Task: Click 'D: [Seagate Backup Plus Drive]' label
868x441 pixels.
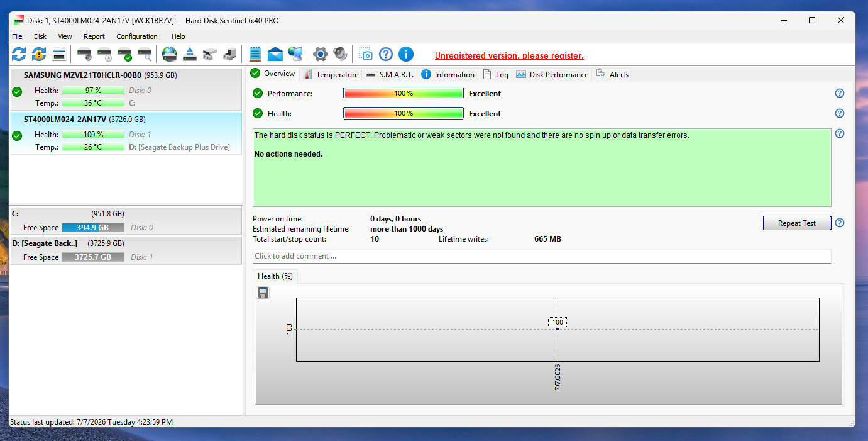Action: point(180,147)
